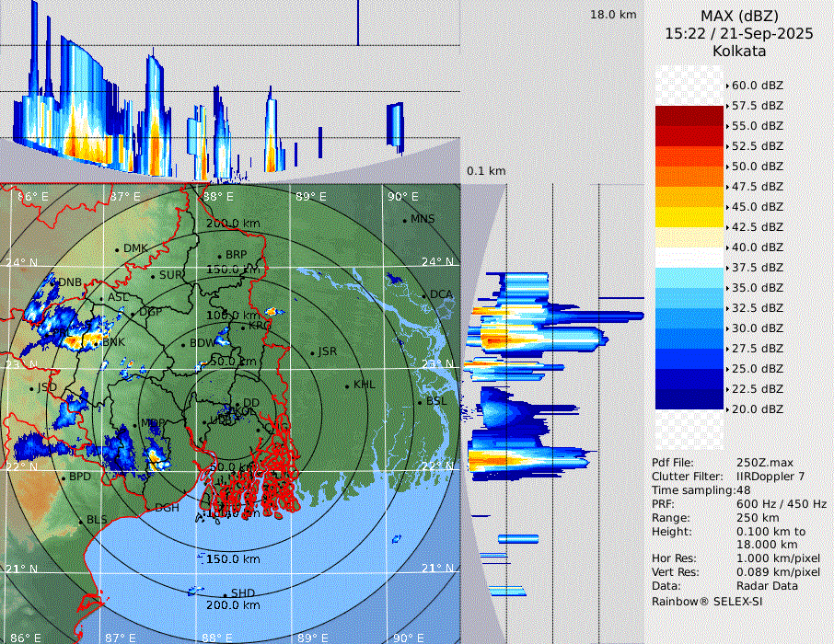Viewport: 834px width, 644px height.
Task: Pick the yellow swatch above 42.5 dBZ
Action: (689, 217)
